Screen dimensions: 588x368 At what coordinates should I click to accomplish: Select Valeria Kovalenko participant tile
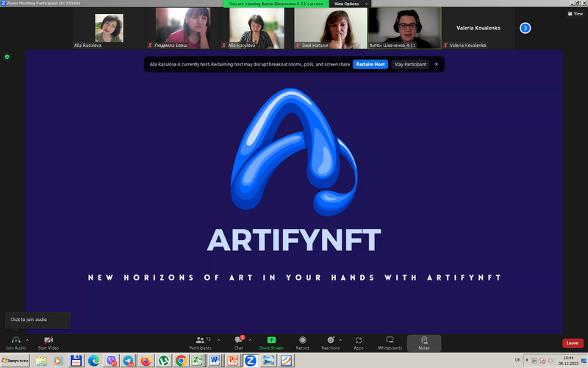(478, 28)
